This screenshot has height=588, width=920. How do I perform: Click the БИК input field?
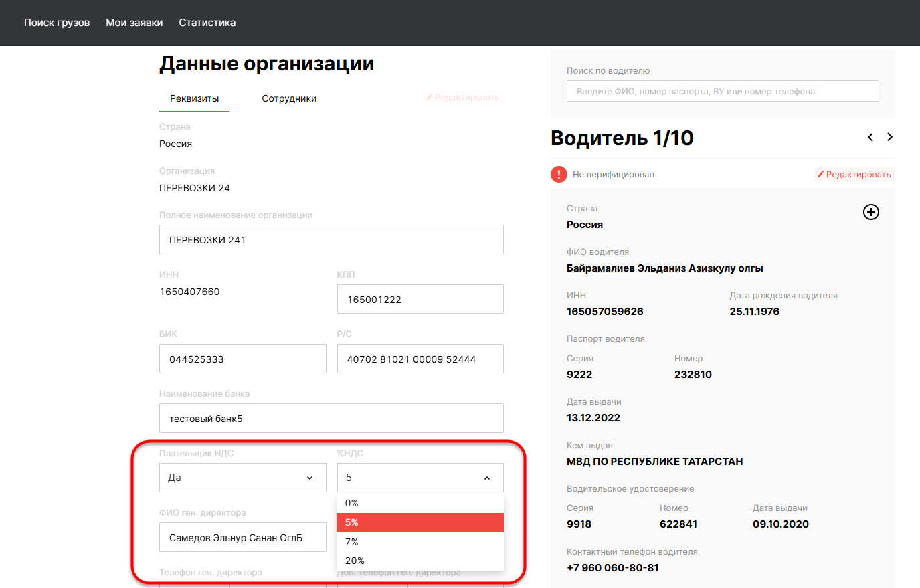(x=242, y=359)
